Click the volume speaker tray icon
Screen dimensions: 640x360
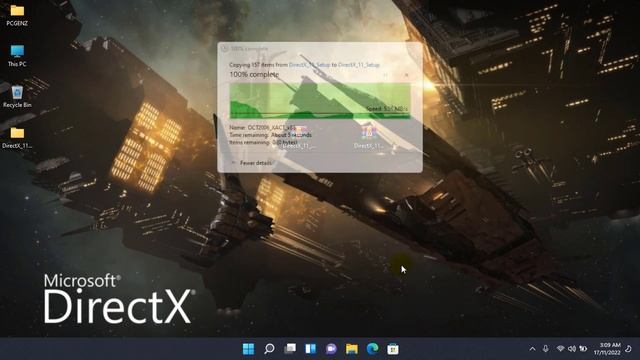point(572,349)
